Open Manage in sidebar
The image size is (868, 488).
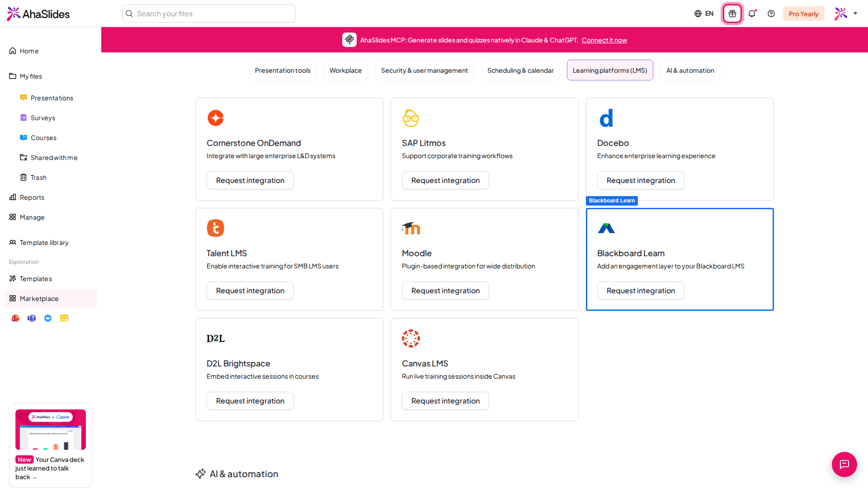(51, 217)
